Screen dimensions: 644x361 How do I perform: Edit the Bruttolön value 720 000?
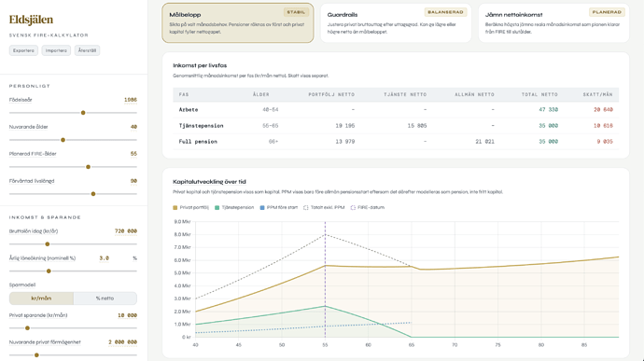pyautogui.click(x=126, y=231)
